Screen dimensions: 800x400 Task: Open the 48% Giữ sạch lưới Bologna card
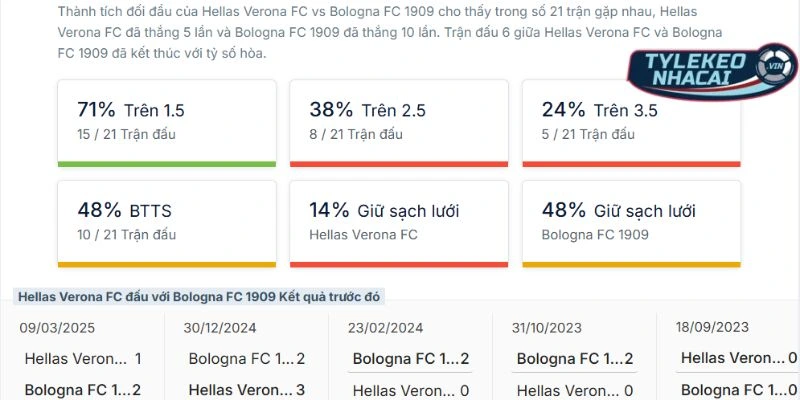(x=630, y=221)
